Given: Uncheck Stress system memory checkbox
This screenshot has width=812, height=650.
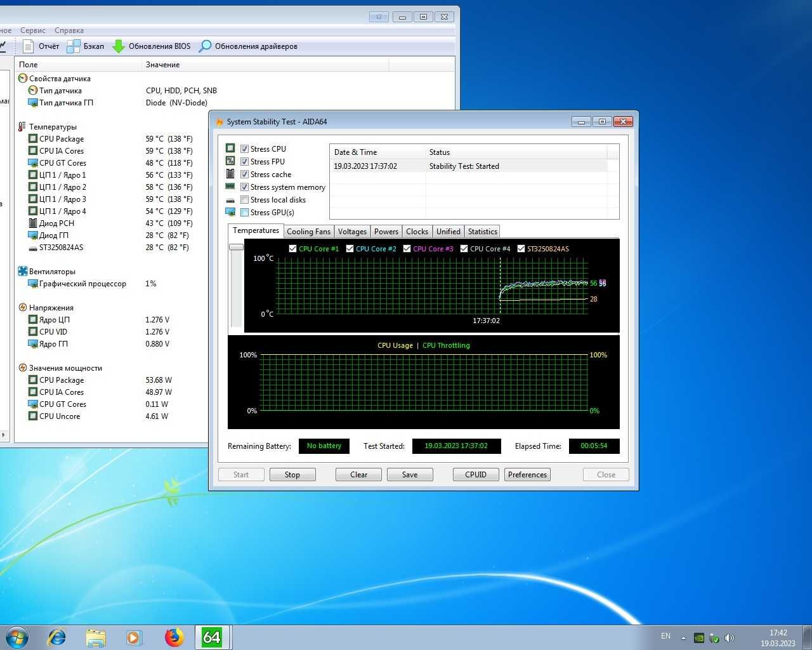Looking at the screenshot, I should pos(244,187).
